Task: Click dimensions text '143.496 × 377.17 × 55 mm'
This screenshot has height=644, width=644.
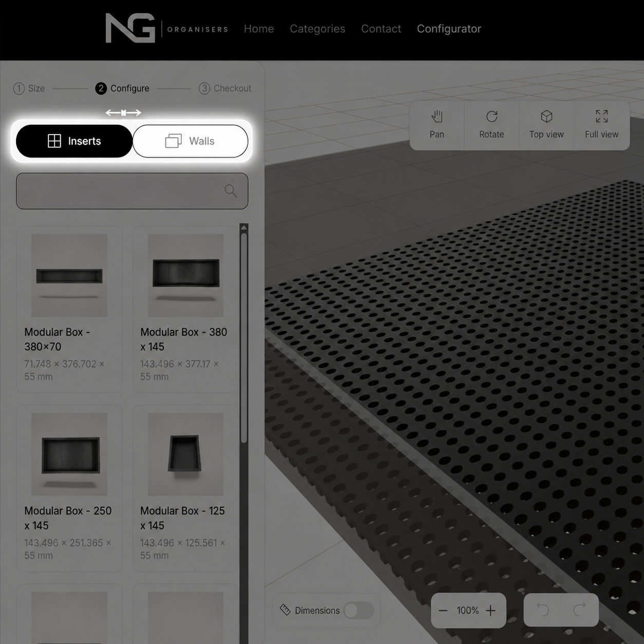Action: point(179,370)
